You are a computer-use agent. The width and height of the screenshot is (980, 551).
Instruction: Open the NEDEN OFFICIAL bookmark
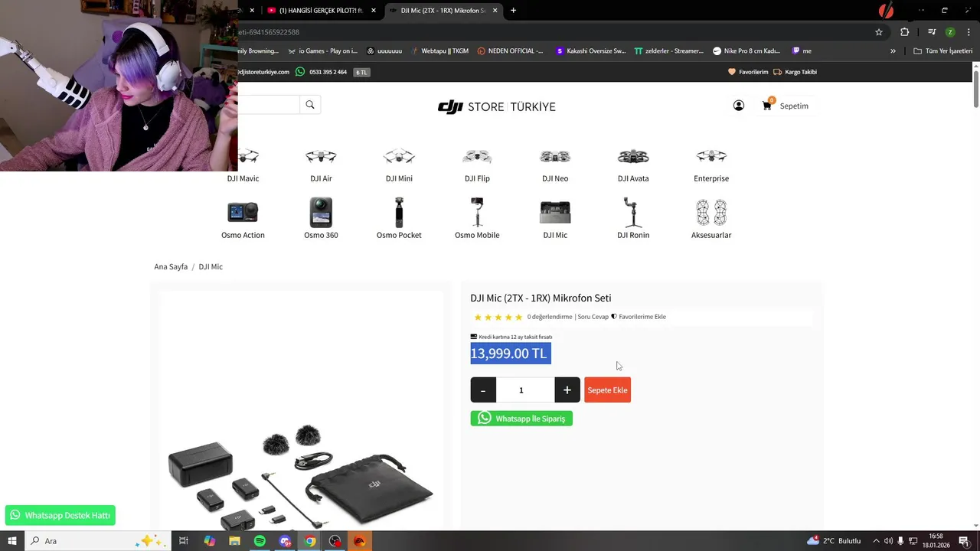[x=510, y=51]
